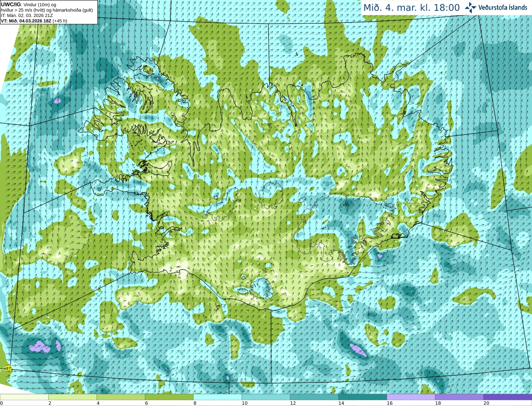Click the scale label '6'
The image size is (532, 406).
[147, 403]
